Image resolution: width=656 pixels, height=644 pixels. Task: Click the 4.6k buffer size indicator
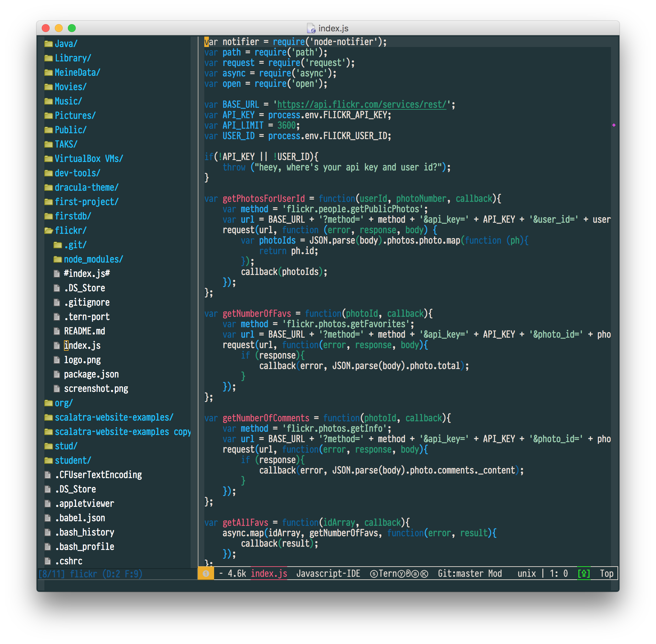[237, 574]
